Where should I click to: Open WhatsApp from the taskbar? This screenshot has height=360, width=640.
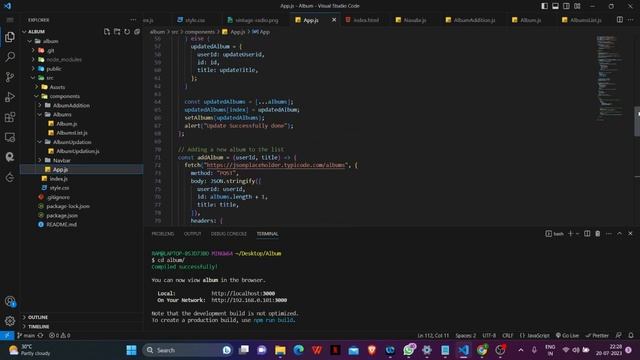pos(409,350)
